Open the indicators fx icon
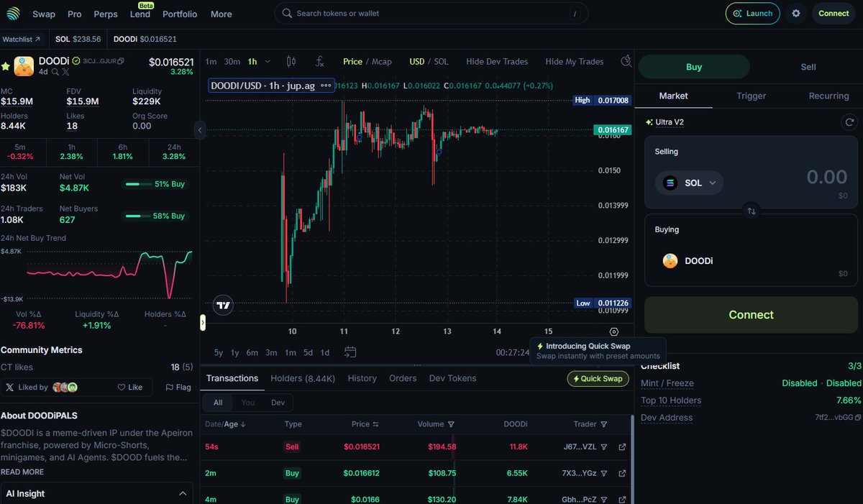863x504 pixels. [320, 62]
